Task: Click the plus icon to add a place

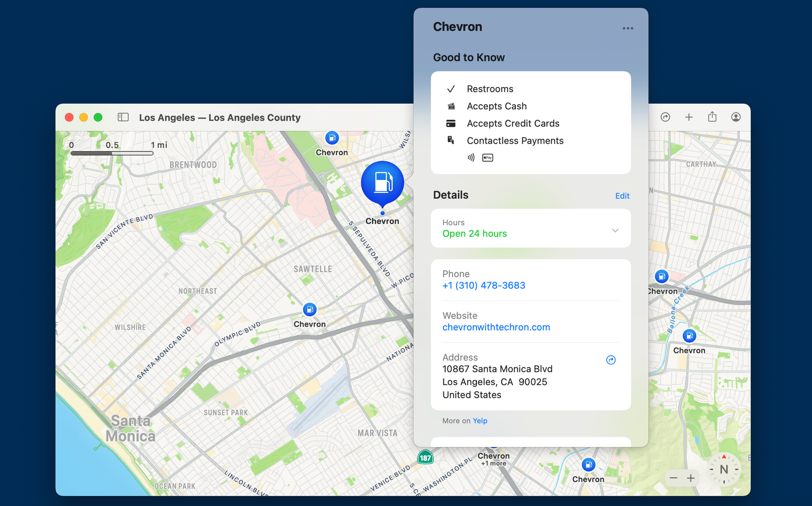Action: 689,117
